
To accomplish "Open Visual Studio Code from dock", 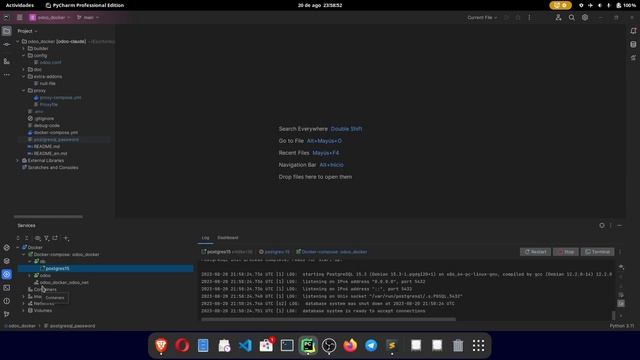I will pyautogui.click(x=245, y=345).
